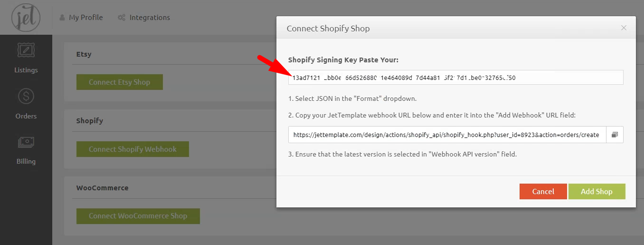
Task: Click the dollar circle icon above Orders
Action: [26, 97]
